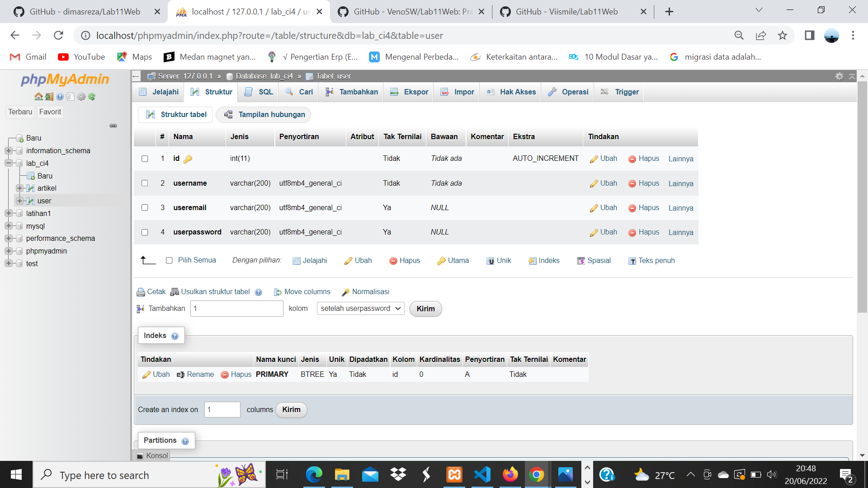Open the 'setelah userpassword' position dropdown
The image size is (868, 488).
pyautogui.click(x=360, y=309)
